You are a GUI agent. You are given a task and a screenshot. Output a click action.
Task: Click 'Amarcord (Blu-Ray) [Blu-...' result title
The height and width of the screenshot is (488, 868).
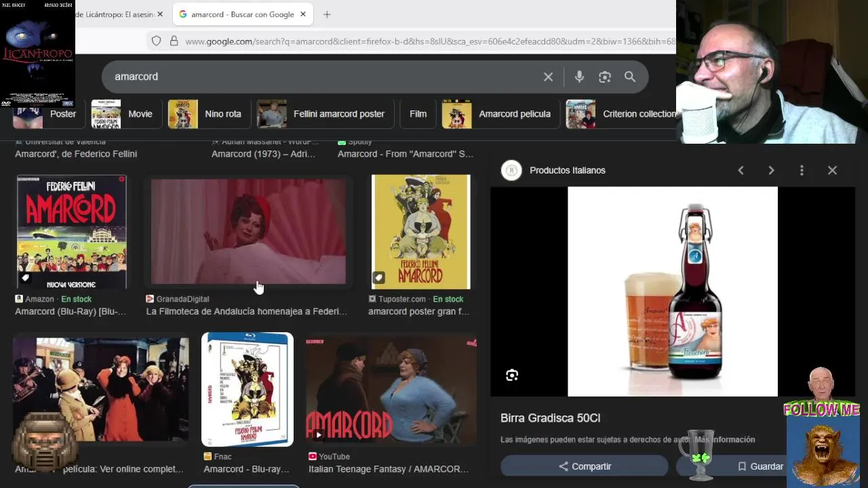tap(71, 312)
